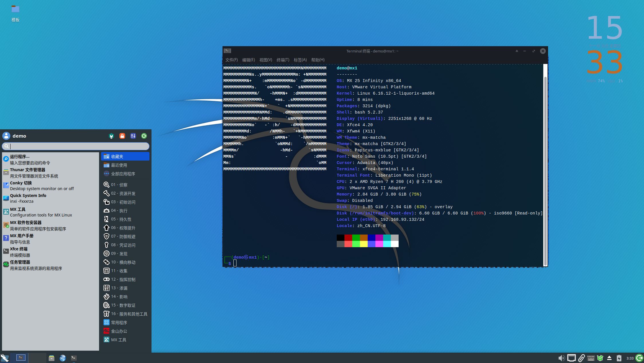The width and height of the screenshot is (644, 363).
Task: Select the 模板 folder on the desktop
Action: click(x=15, y=13)
